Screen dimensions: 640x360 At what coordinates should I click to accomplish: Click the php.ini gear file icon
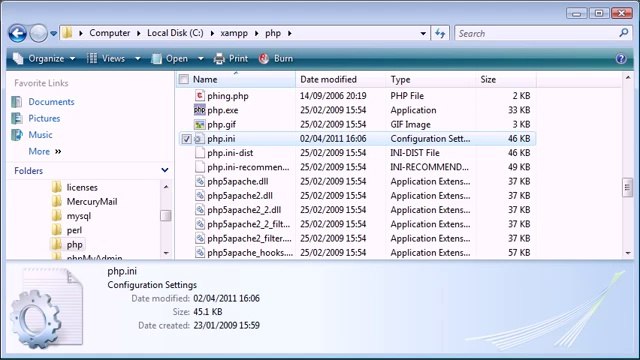point(200,139)
